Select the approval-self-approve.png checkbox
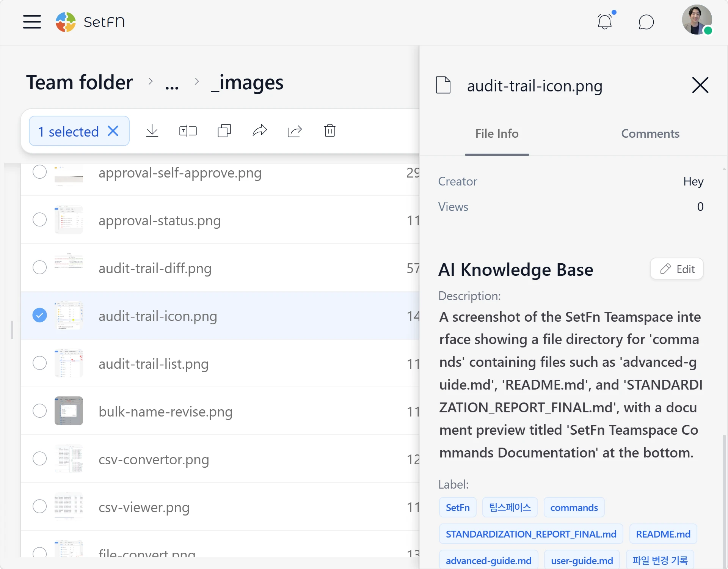The height and width of the screenshot is (569, 728). [39, 172]
